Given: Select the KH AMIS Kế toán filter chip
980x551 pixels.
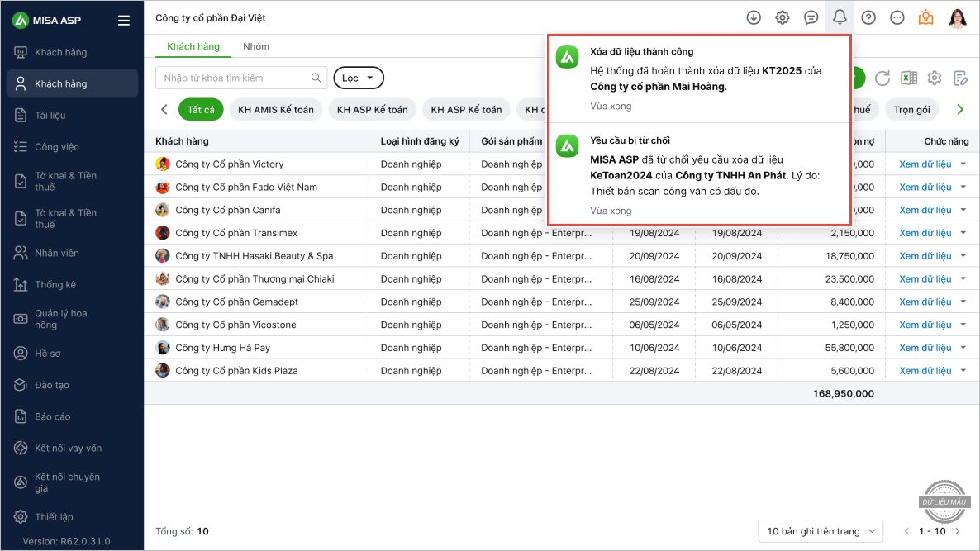Looking at the screenshot, I should click(x=276, y=109).
